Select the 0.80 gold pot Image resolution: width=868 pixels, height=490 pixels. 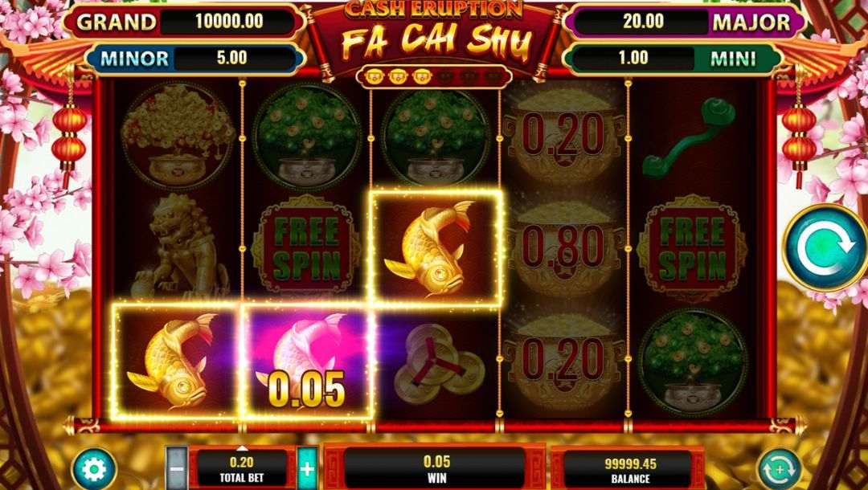tap(563, 247)
